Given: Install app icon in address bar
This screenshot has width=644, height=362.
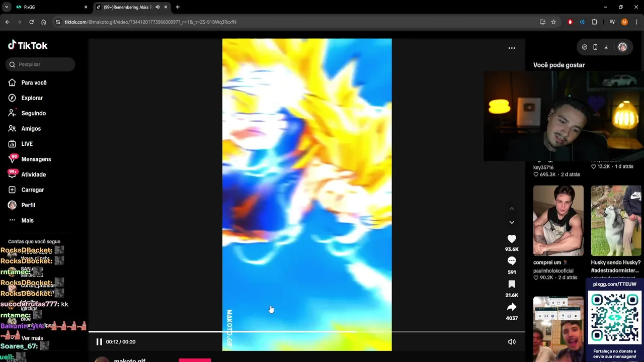Looking at the screenshot, I should coord(542,22).
